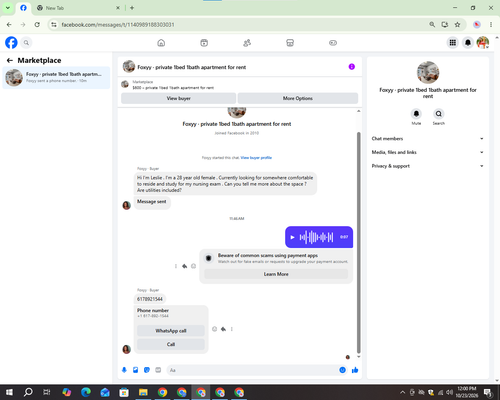Open the tab search dropdown in Chrome
500x400 pixels.
click(8, 8)
